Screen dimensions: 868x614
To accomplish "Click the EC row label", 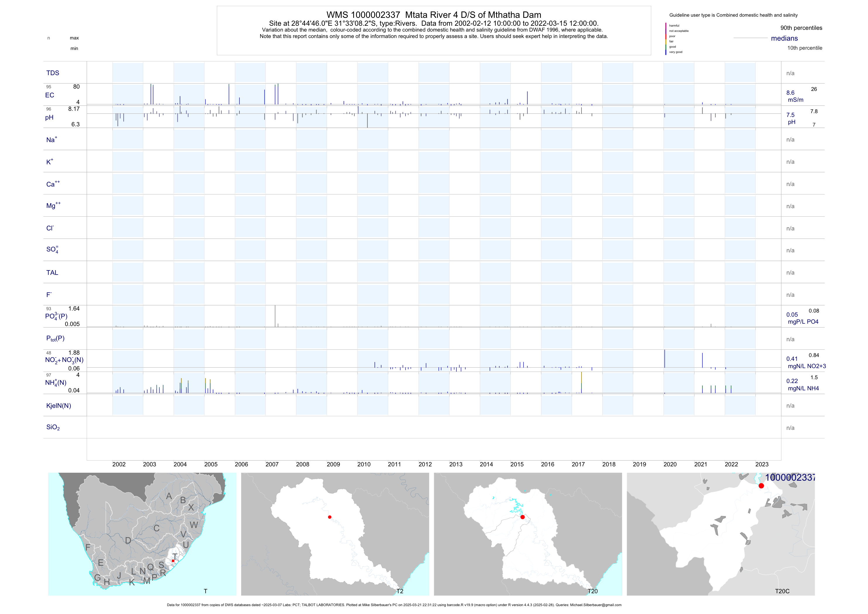I will [49, 95].
